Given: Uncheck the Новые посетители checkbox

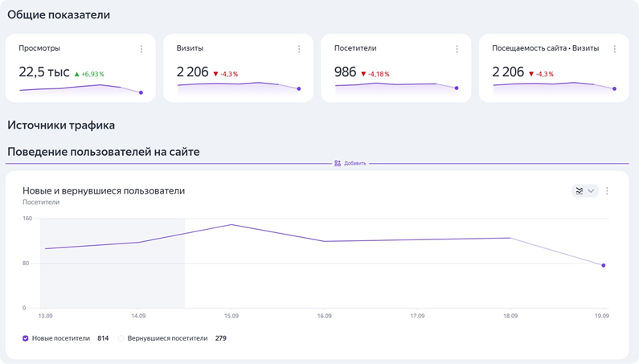Looking at the screenshot, I should [x=26, y=338].
